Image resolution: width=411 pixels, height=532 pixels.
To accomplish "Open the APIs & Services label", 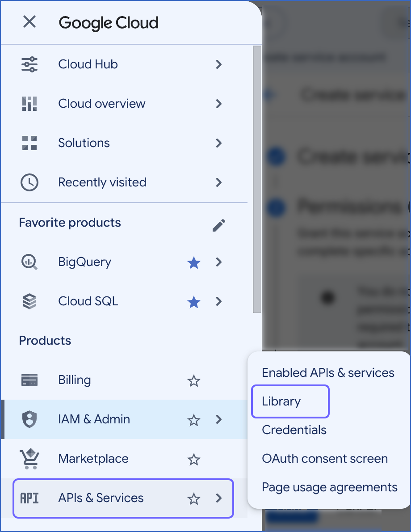I will click(x=101, y=498).
